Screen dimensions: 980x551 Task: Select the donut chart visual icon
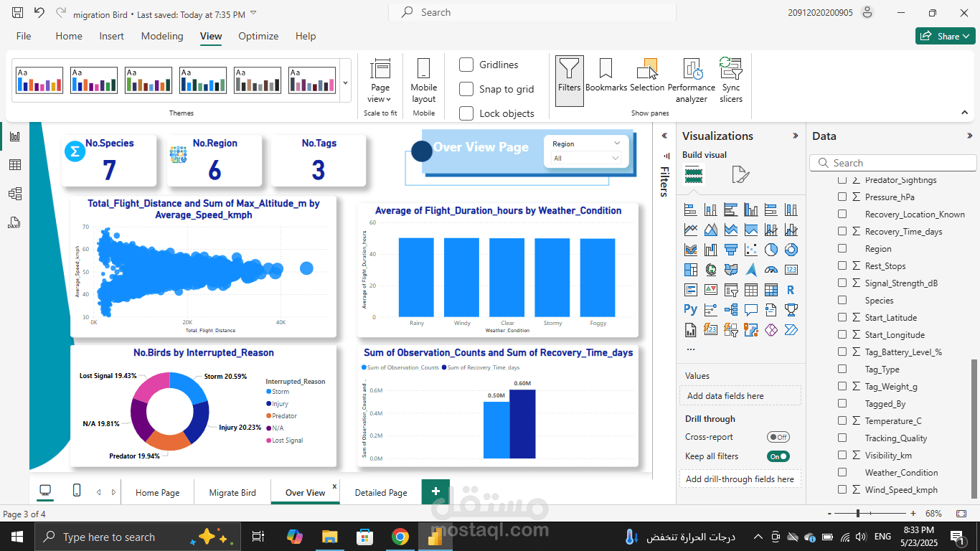[x=791, y=250]
